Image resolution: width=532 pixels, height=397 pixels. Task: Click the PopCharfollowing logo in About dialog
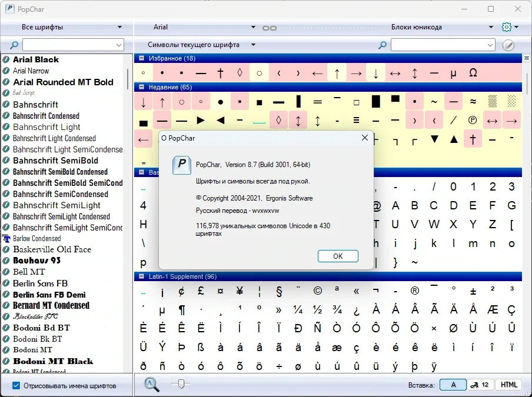point(182,165)
